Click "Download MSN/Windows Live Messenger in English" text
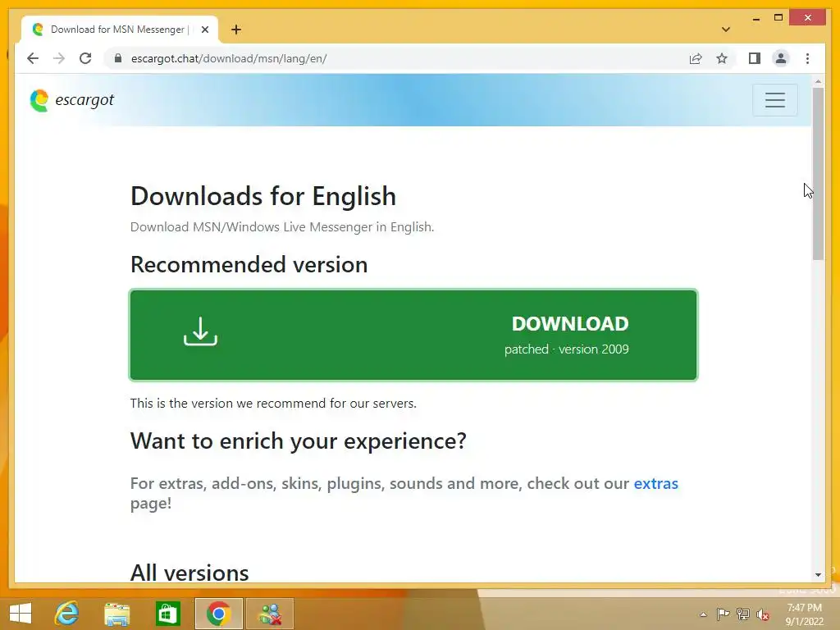Screen dimensions: 840x630 282,226
